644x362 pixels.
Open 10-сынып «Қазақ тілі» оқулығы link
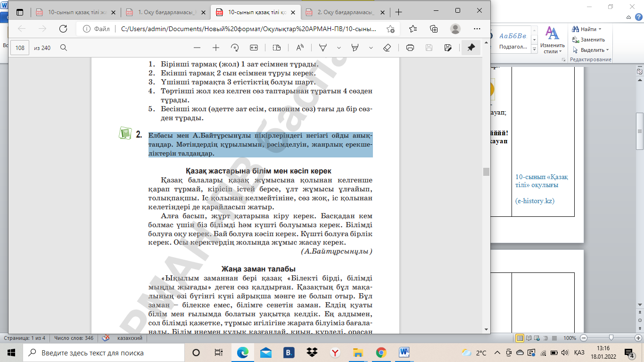(x=542, y=181)
